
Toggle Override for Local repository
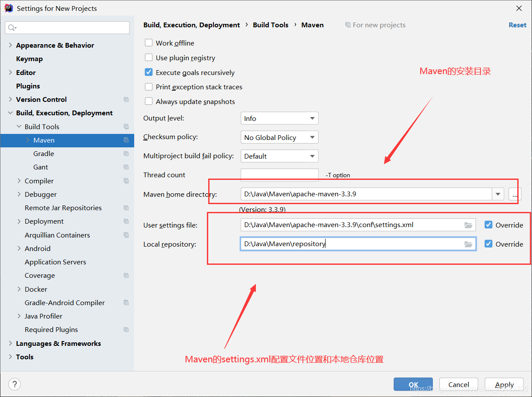pyautogui.click(x=488, y=244)
